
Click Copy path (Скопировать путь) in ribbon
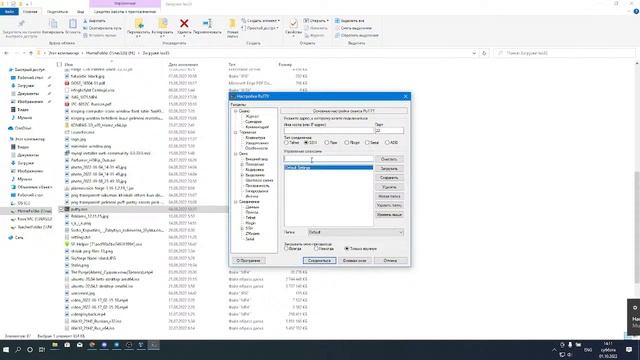tap(102, 28)
